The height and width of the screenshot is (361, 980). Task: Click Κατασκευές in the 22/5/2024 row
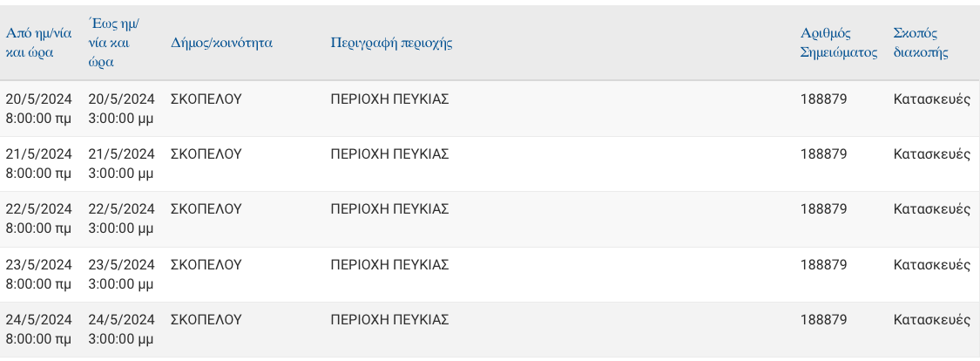pos(931,209)
